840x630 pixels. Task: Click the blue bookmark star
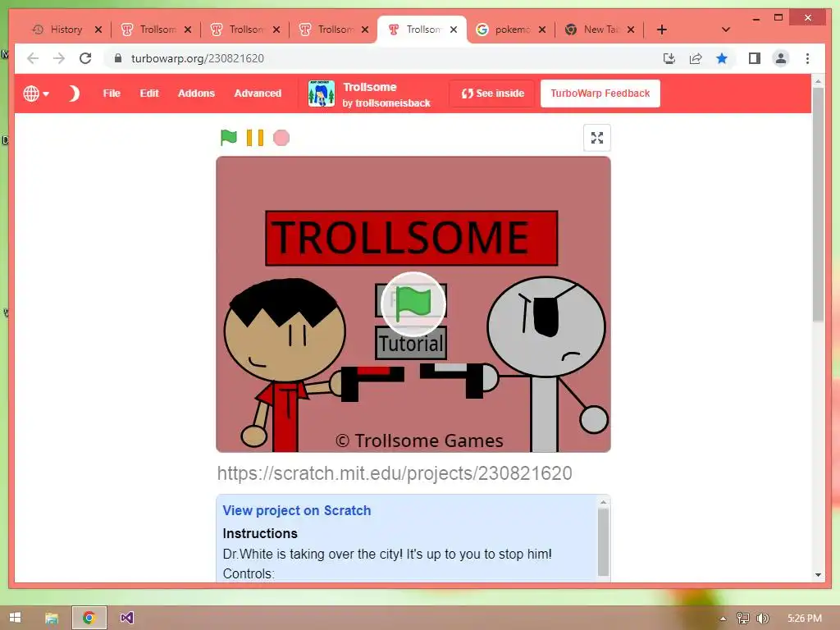(722, 58)
